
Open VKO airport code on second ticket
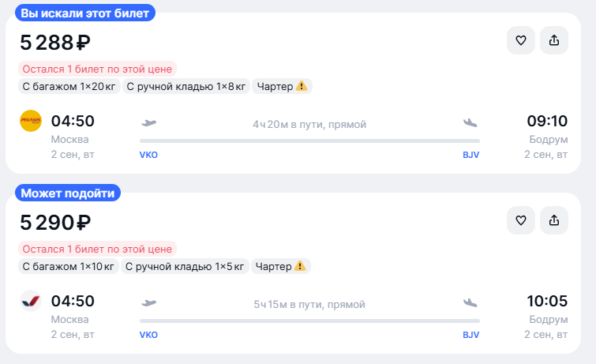tap(148, 335)
